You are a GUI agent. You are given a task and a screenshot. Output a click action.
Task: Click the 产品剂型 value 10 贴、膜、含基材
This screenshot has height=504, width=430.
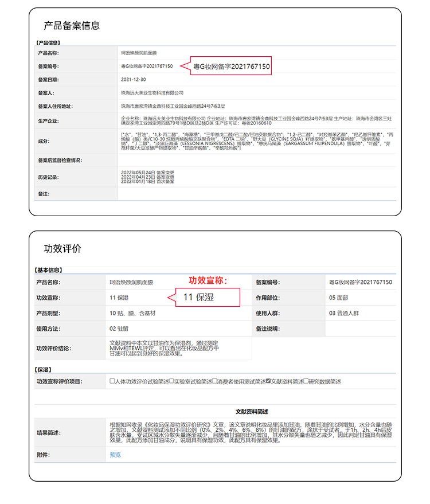[x=132, y=313]
